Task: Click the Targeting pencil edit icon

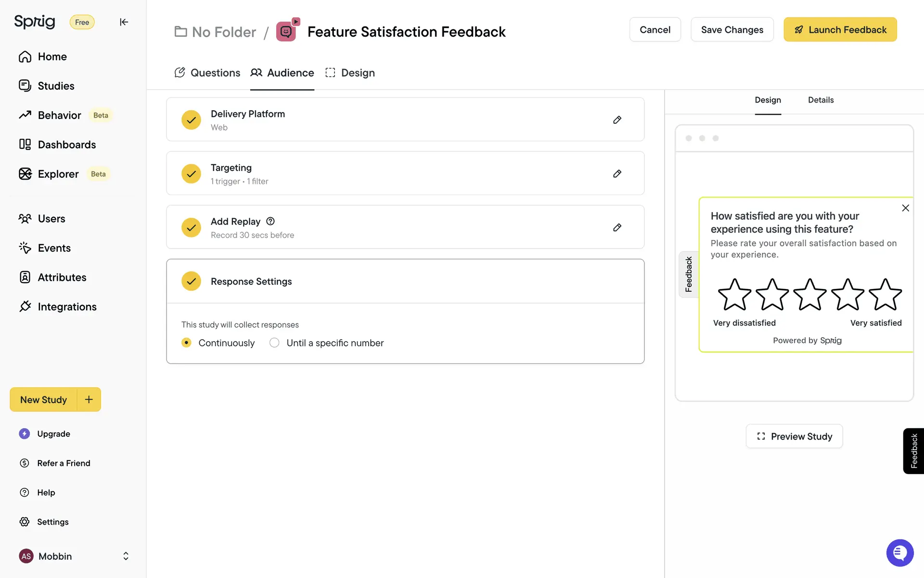Action: [617, 174]
